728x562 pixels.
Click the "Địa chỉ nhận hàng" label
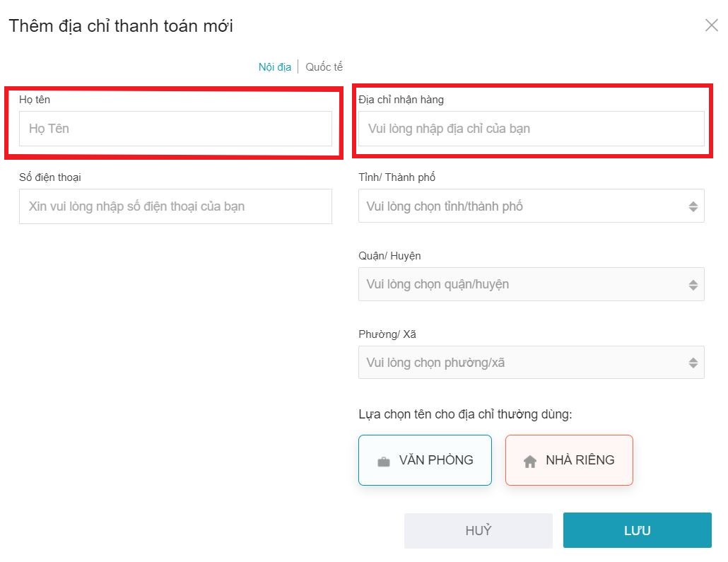point(401,100)
